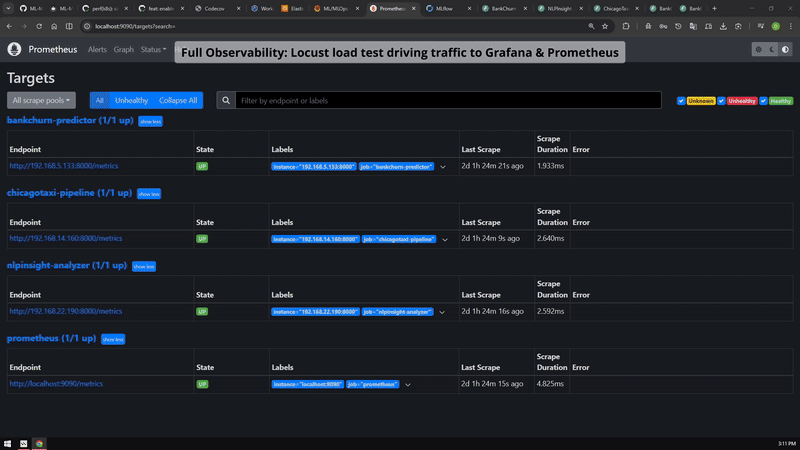This screenshot has width=800, height=450.
Task: Open a new browser tab with plus
Action: pos(714,8)
